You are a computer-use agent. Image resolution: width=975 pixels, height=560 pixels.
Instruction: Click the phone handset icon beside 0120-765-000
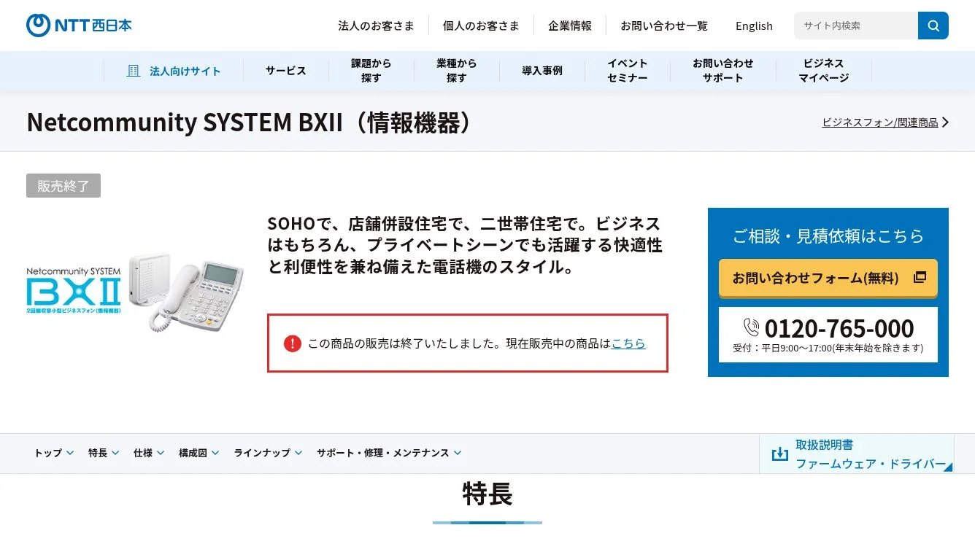[x=752, y=327]
